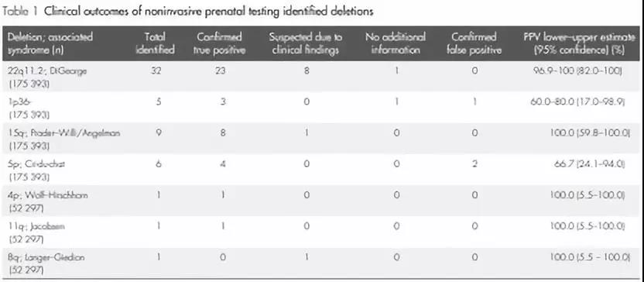Click the 'No additional information' column header
Image resolution: width=644 pixels, height=282 pixels.
(396, 43)
